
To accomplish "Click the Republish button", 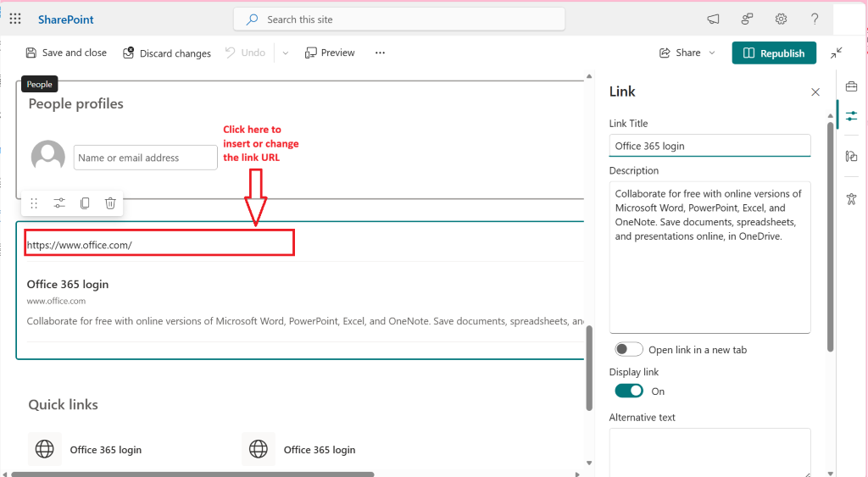I will click(774, 53).
